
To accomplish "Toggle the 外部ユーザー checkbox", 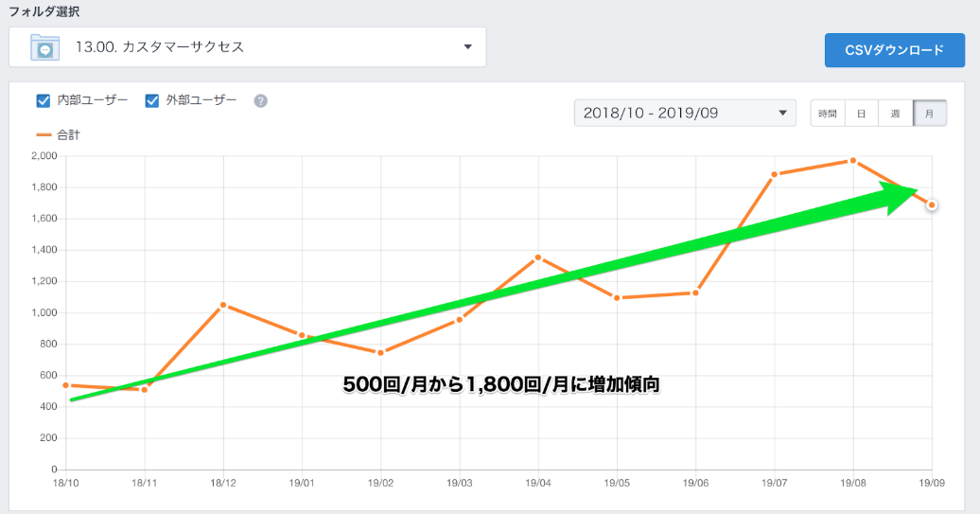I will [x=152, y=100].
